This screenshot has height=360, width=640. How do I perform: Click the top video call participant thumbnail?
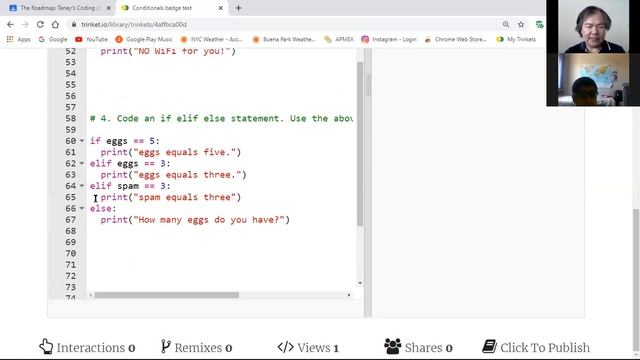[593, 27]
